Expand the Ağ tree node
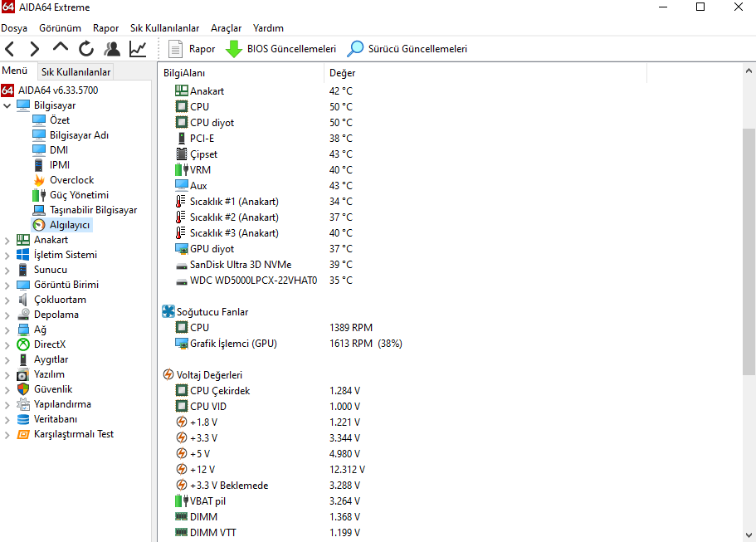756x542 pixels. (x=7, y=330)
